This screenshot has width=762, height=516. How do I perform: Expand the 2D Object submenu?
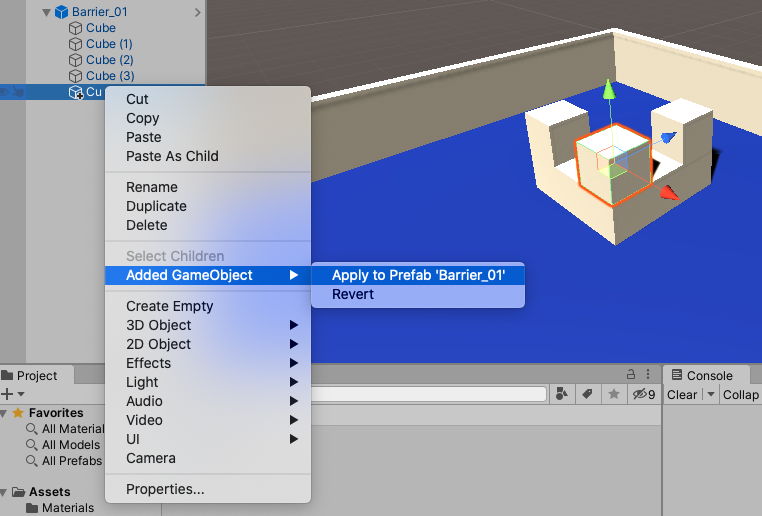click(208, 344)
